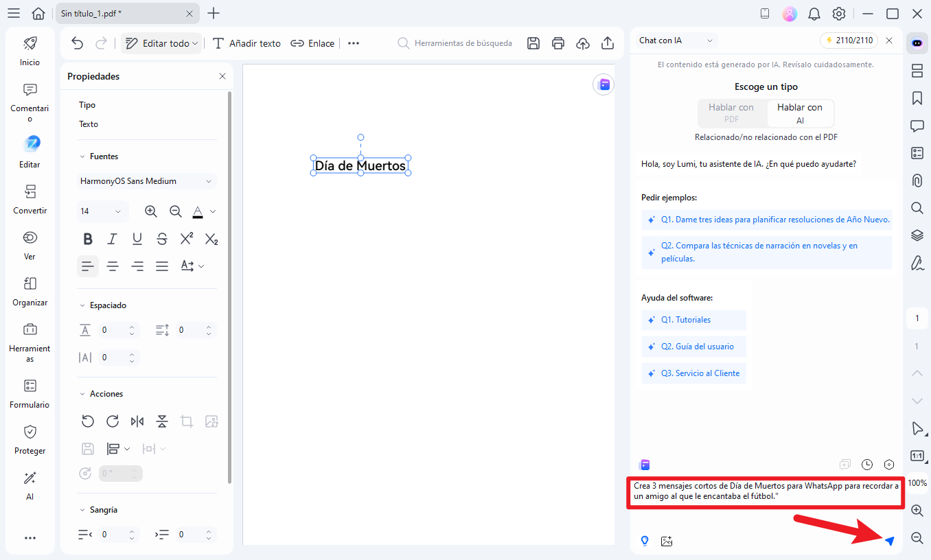
Task: Apply strikethrough formatting
Action: tap(162, 239)
